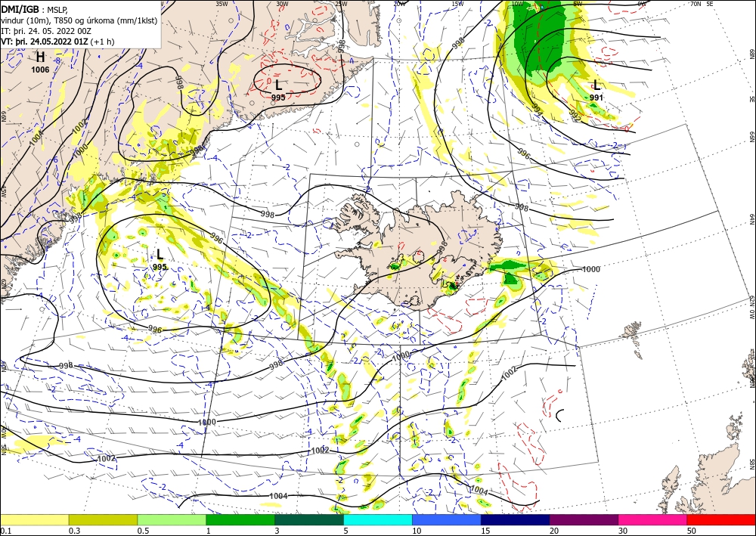
Task: Click the 10W longitude label at top
Action: pyautogui.click(x=517, y=3)
